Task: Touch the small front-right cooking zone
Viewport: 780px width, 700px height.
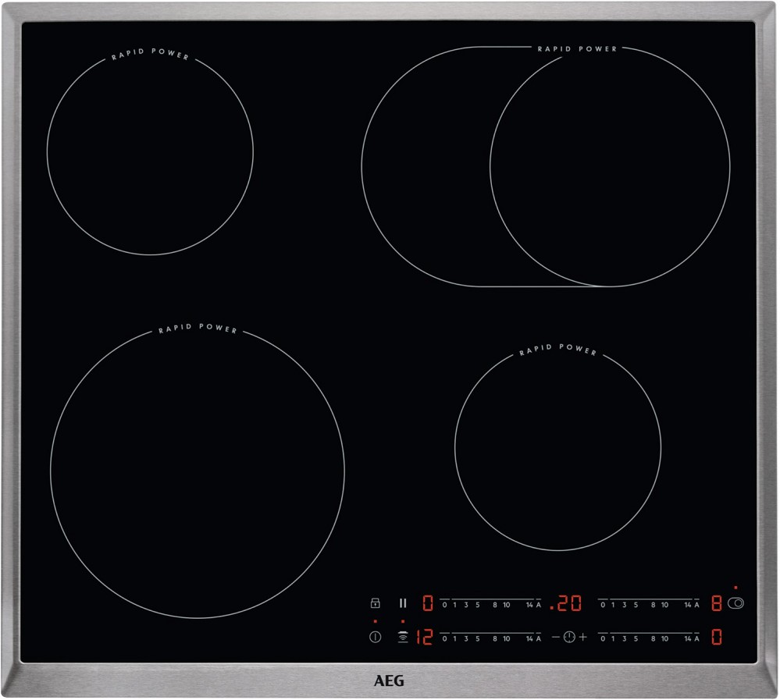Action: [x=557, y=447]
